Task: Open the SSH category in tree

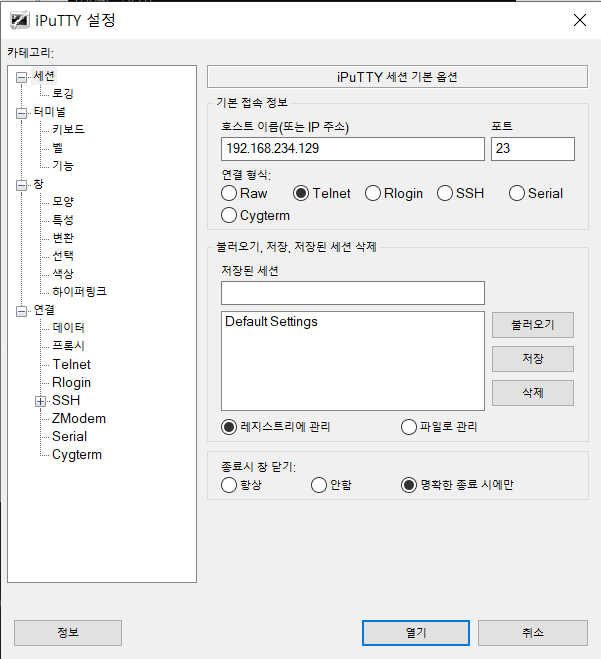Action: pyautogui.click(x=66, y=401)
